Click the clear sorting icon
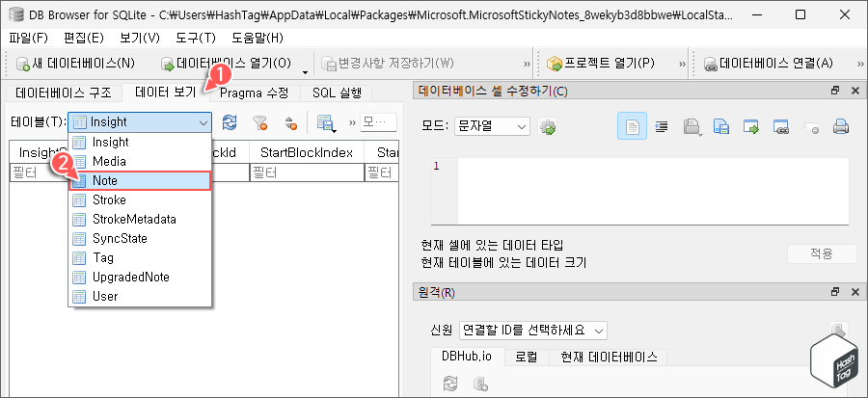 (290, 122)
